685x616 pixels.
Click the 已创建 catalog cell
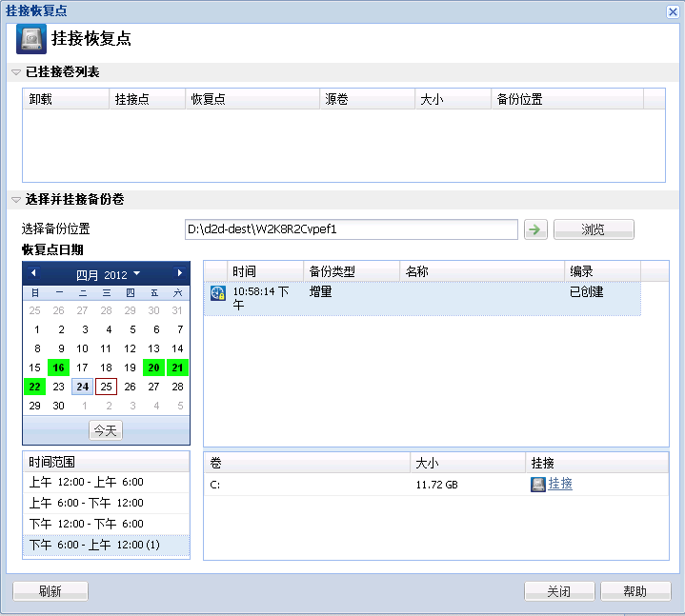587,291
